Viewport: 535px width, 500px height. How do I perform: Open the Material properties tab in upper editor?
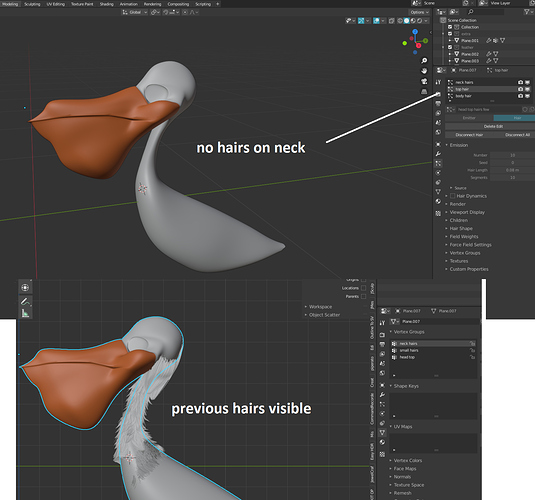438,201
